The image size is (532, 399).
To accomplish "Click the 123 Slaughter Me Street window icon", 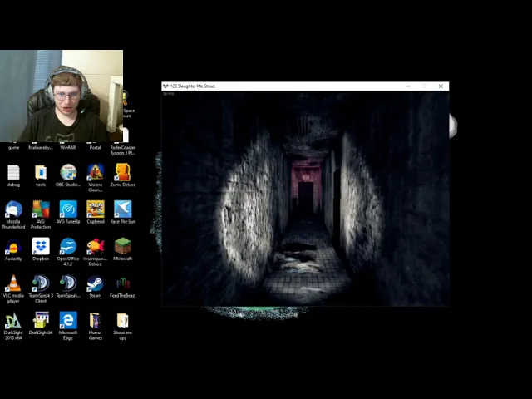I will click(x=165, y=86).
